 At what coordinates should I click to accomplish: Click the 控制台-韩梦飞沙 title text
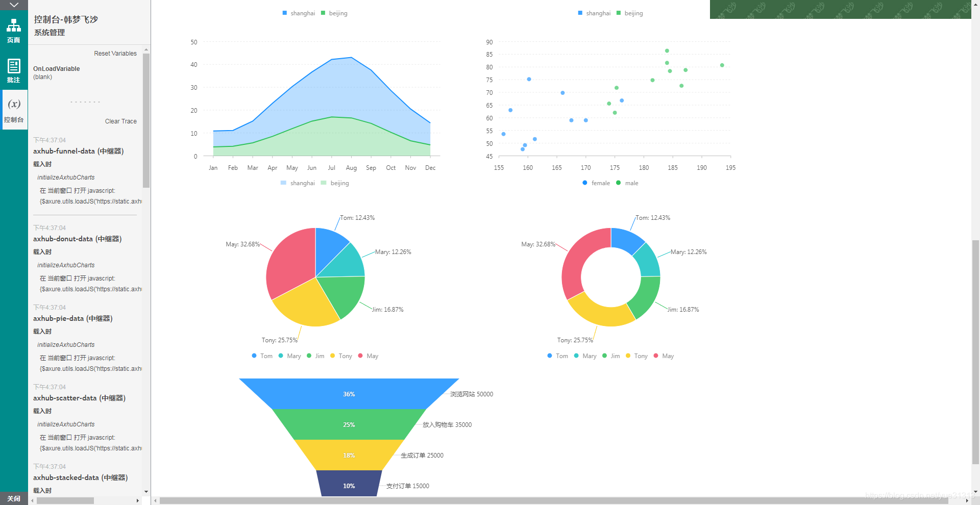pos(66,19)
